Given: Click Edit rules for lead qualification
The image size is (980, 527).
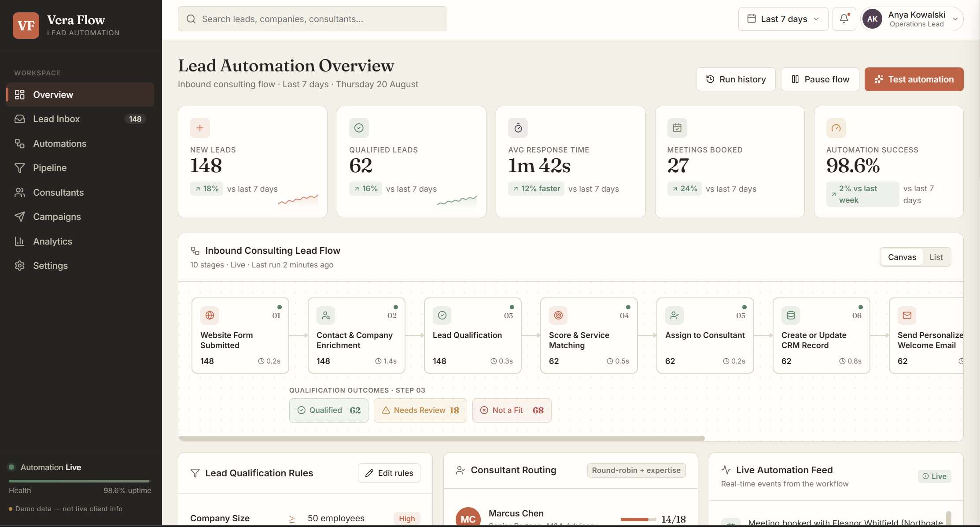Looking at the screenshot, I should pyautogui.click(x=389, y=473).
